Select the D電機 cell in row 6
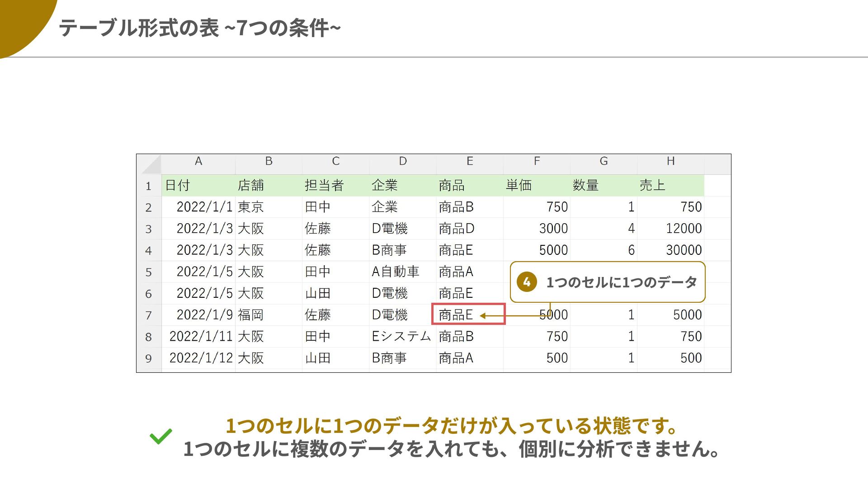868x488 pixels. [402, 294]
